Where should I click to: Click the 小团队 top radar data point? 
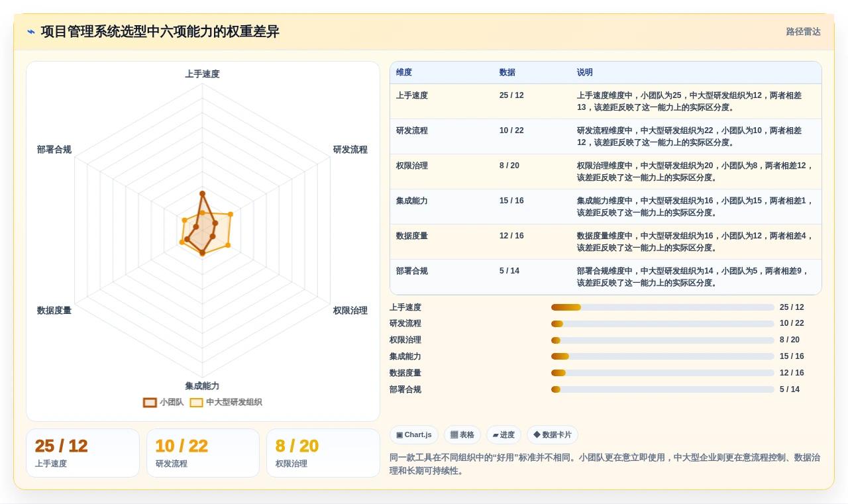[202, 193]
